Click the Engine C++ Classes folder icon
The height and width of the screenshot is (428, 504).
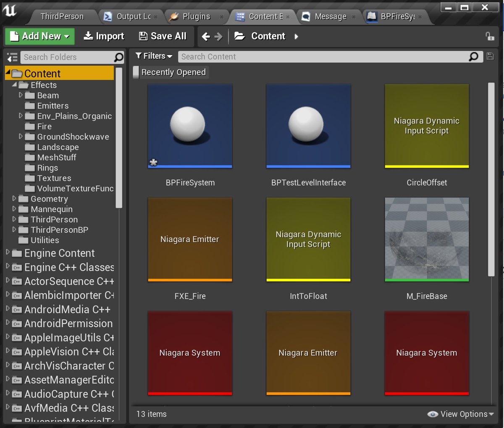[x=17, y=267]
